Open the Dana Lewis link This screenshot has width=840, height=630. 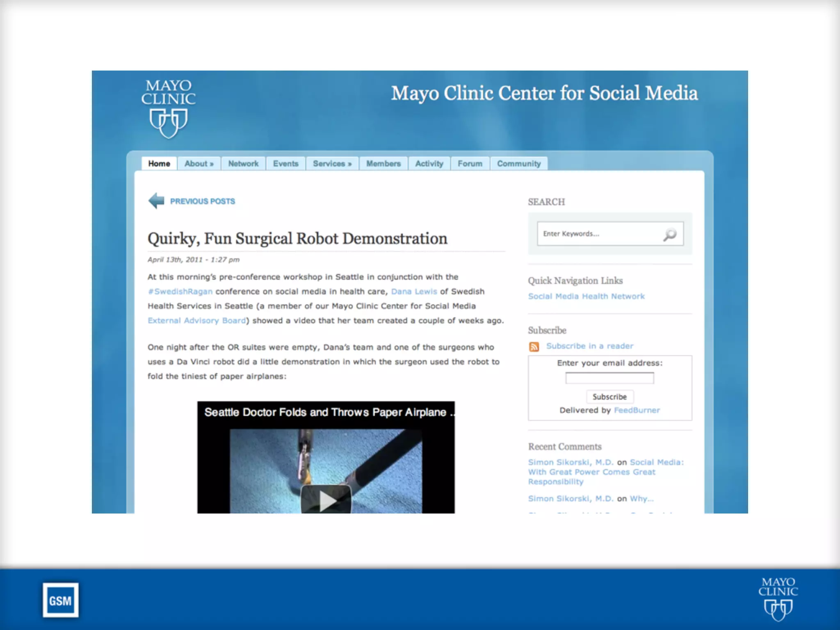pyautogui.click(x=414, y=292)
